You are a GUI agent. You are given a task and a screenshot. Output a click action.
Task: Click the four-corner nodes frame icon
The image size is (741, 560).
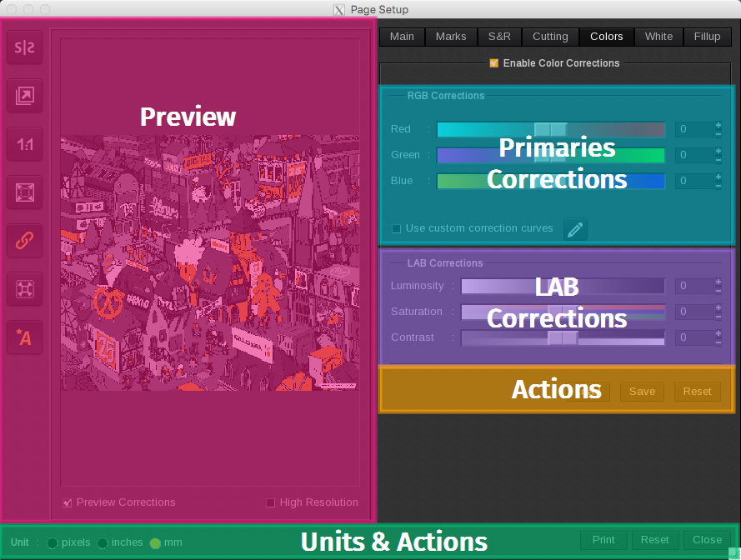(24, 289)
